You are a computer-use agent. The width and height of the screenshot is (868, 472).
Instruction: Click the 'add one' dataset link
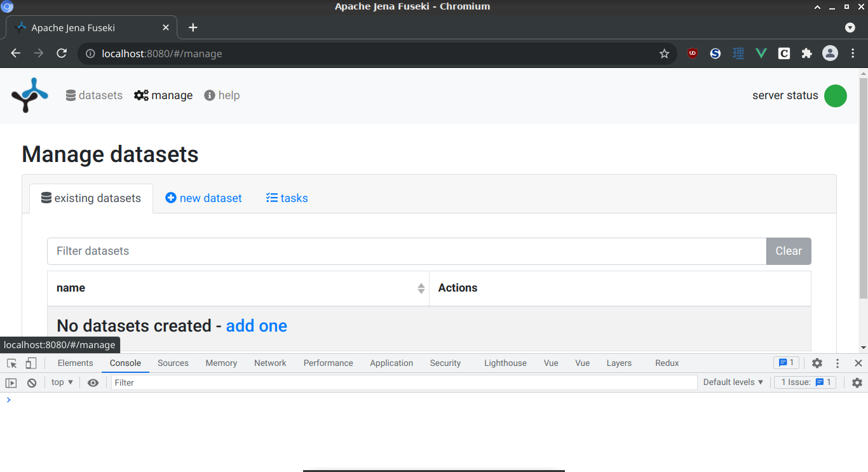point(256,326)
